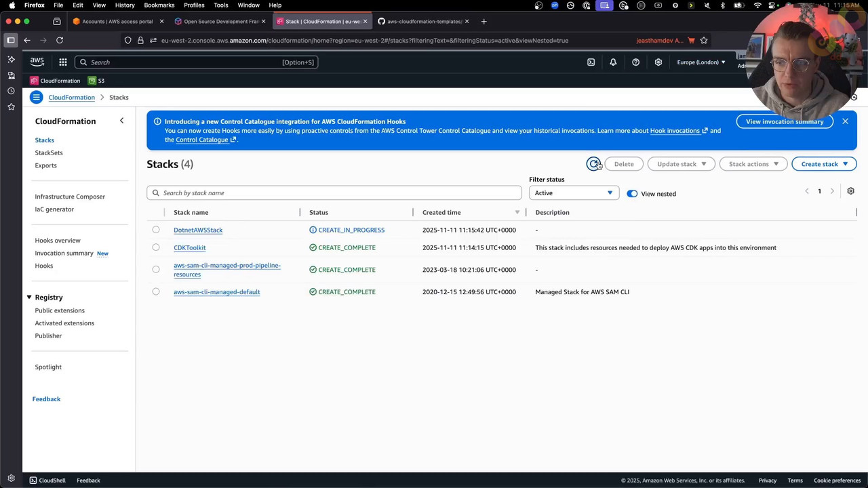Screen dimensions: 868x488
Task: Open table preferences gear icon
Action: coord(850,191)
